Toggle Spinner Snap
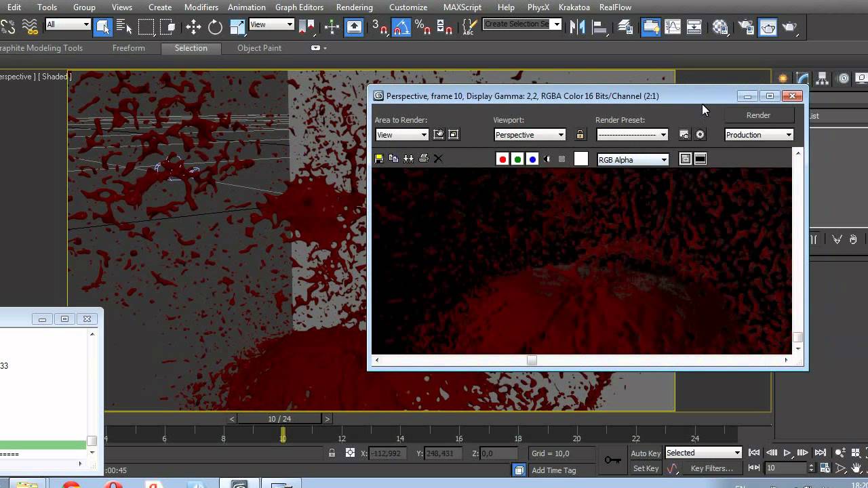This screenshot has height=488, width=868. tap(444, 26)
